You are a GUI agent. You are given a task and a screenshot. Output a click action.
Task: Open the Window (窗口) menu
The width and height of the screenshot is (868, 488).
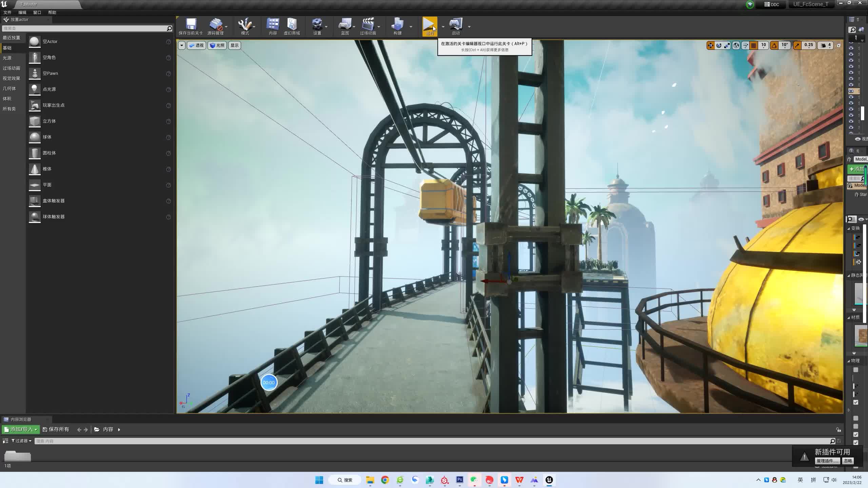point(37,13)
